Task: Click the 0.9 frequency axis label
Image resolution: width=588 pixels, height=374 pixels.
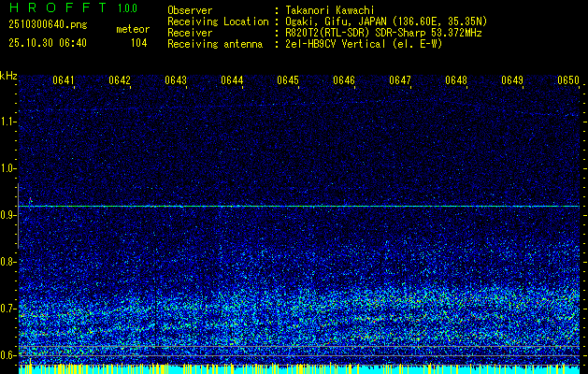Action: pos(7,215)
